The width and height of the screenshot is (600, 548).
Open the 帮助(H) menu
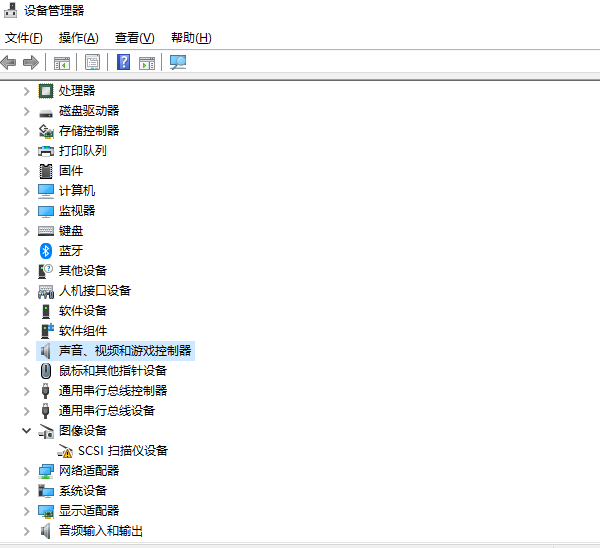click(x=190, y=38)
